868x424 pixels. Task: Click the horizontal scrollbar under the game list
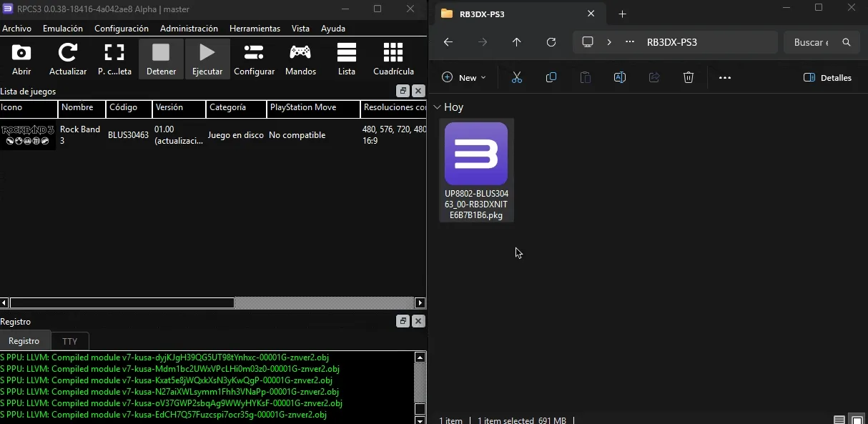click(x=122, y=302)
